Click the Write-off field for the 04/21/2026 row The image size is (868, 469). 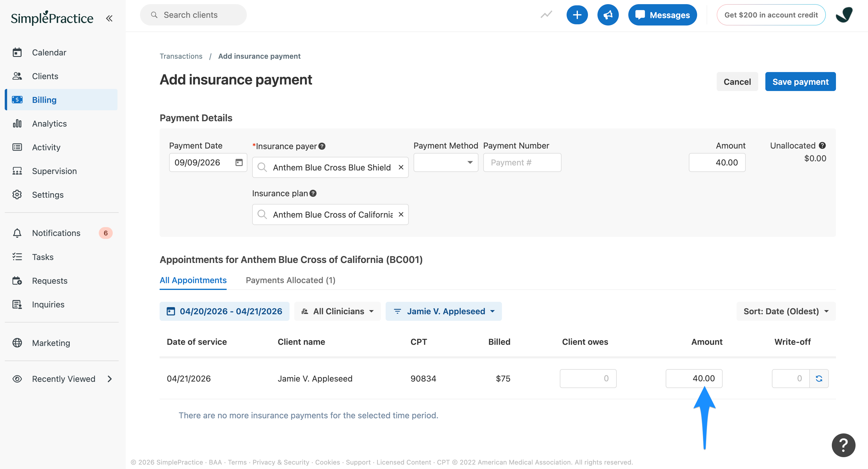click(791, 379)
